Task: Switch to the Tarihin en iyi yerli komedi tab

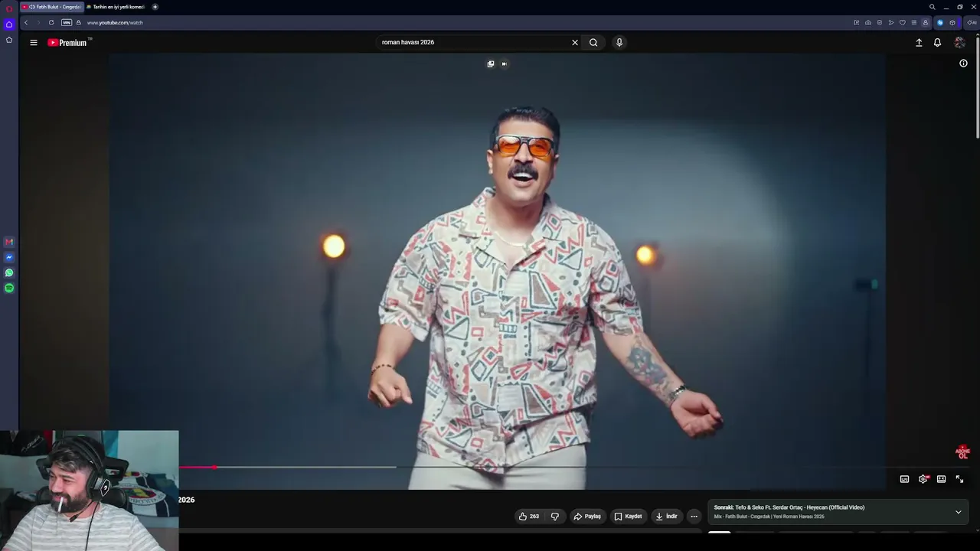Action: click(x=115, y=7)
